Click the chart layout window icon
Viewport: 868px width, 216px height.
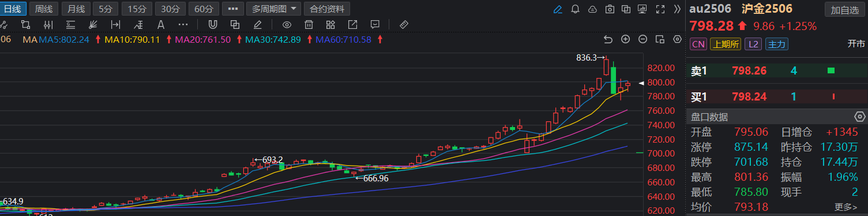pyautogui.click(x=660, y=39)
